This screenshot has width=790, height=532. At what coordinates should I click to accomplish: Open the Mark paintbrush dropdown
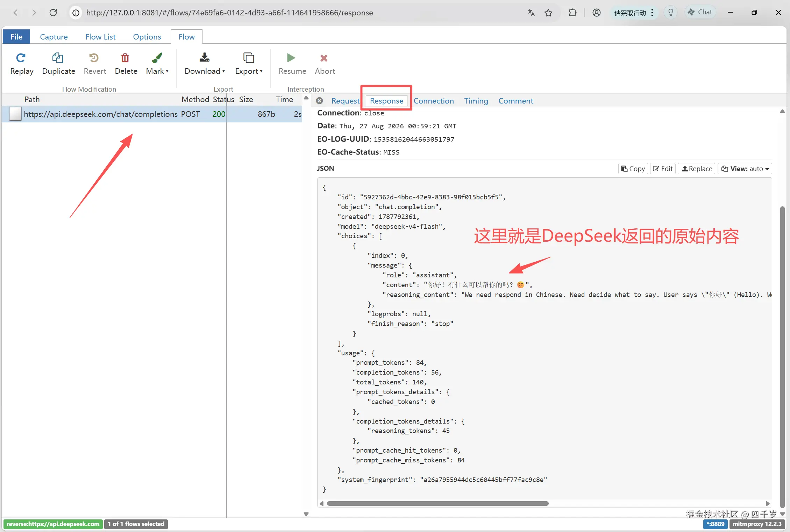[x=157, y=64]
